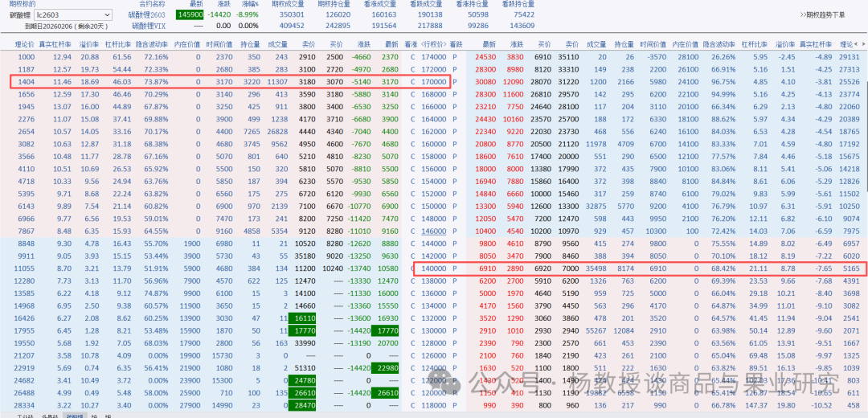
Task: Click call open interest 7265
Action: pyautogui.click(x=252, y=131)
